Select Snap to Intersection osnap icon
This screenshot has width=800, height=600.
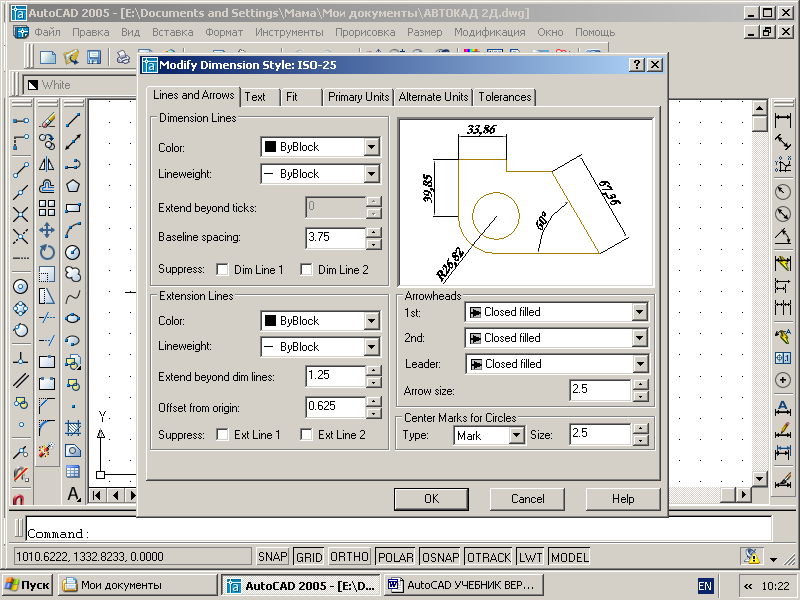pyautogui.click(x=20, y=214)
